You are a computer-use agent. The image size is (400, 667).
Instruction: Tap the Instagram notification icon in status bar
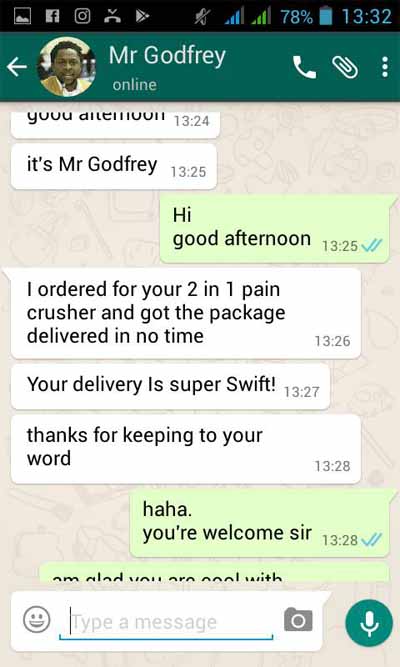point(82,16)
